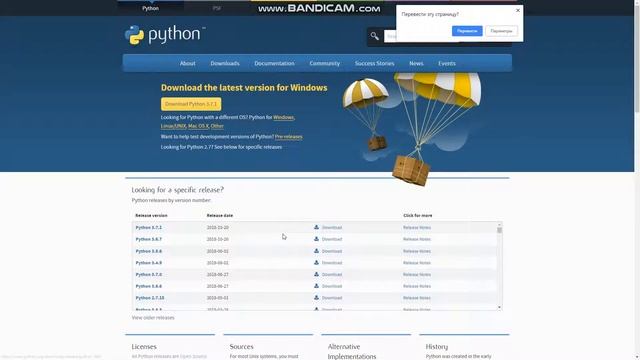Open Release Notes for Python 3.4.9
Viewport: 640px width, 360px height.
[417, 263]
